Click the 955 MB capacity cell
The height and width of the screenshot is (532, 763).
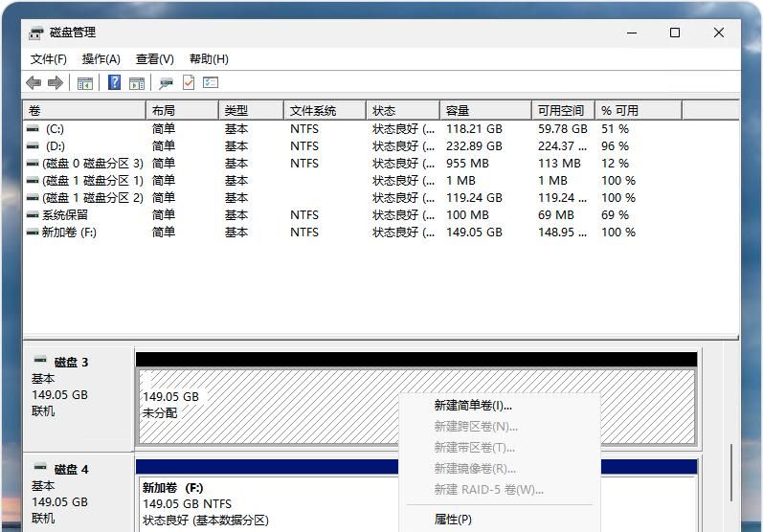(x=467, y=164)
